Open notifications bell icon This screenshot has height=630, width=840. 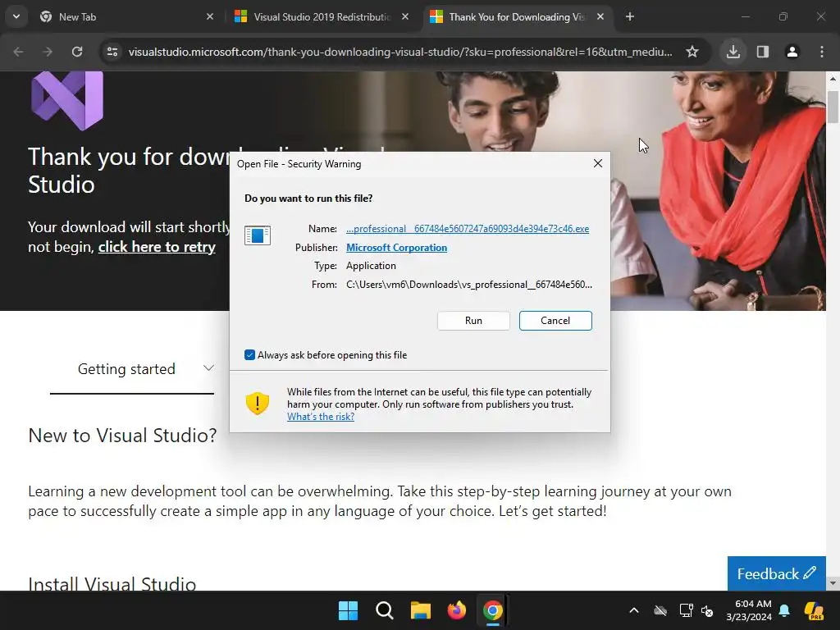[x=784, y=610]
